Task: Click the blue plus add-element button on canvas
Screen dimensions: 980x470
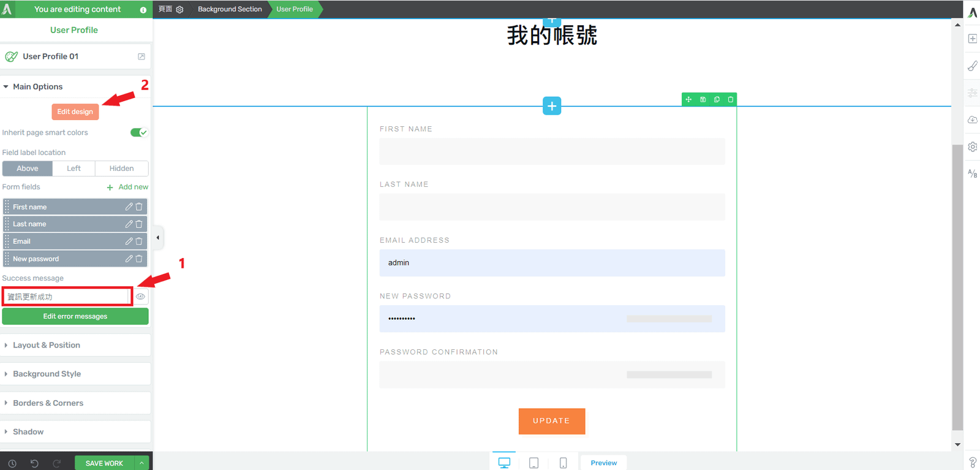Action: pyautogui.click(x=552, y=106)
